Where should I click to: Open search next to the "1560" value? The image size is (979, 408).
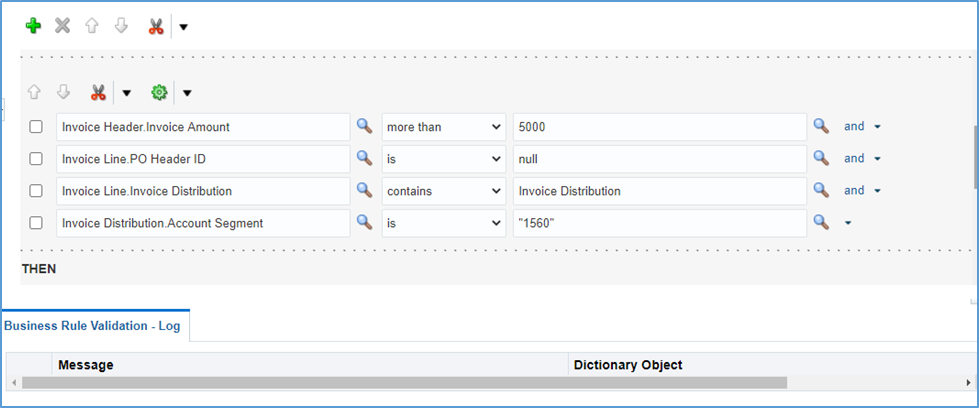(x=821, y=221)
